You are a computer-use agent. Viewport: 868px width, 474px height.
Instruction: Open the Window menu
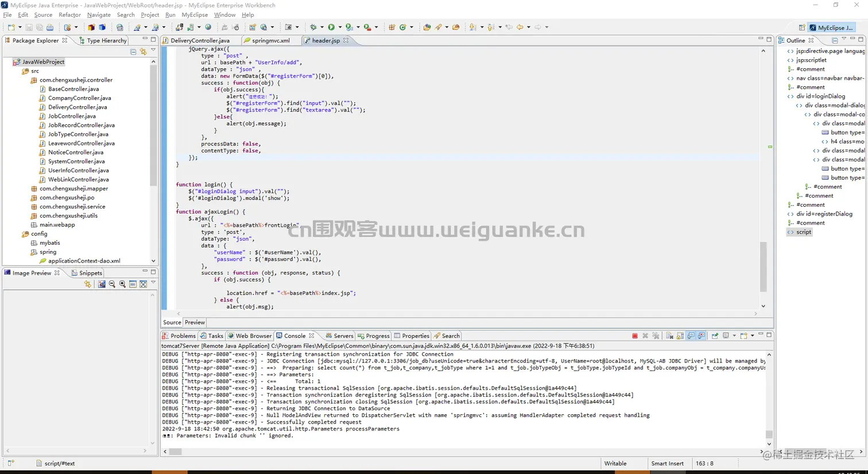pyautogui.click(x=224, y=15)
